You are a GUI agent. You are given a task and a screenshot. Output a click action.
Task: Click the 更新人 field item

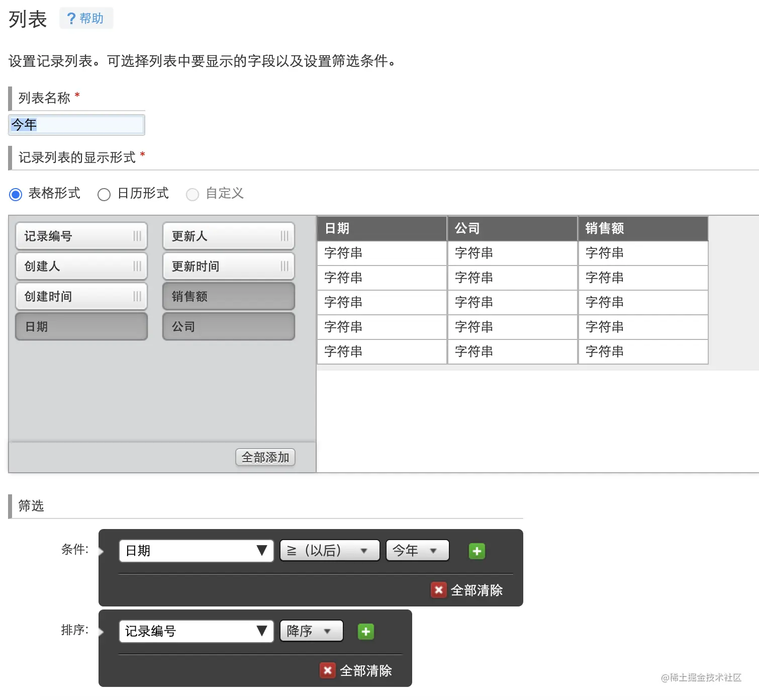pos(229,236)
